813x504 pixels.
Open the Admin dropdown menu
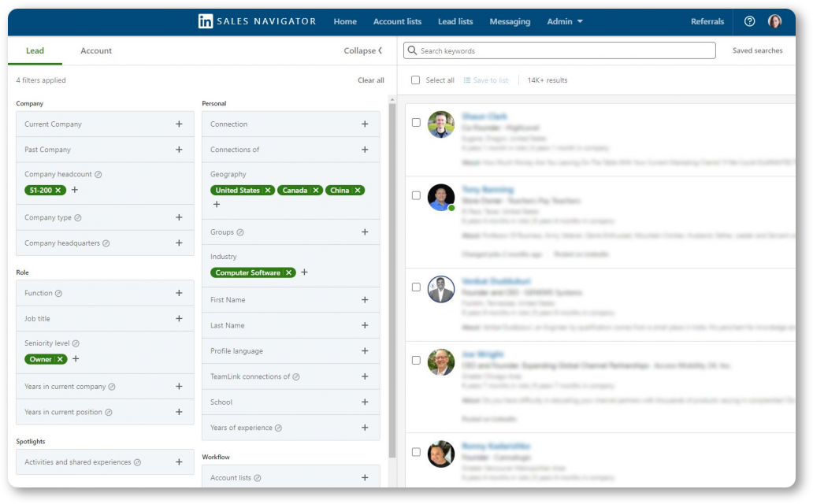point(565,21)
